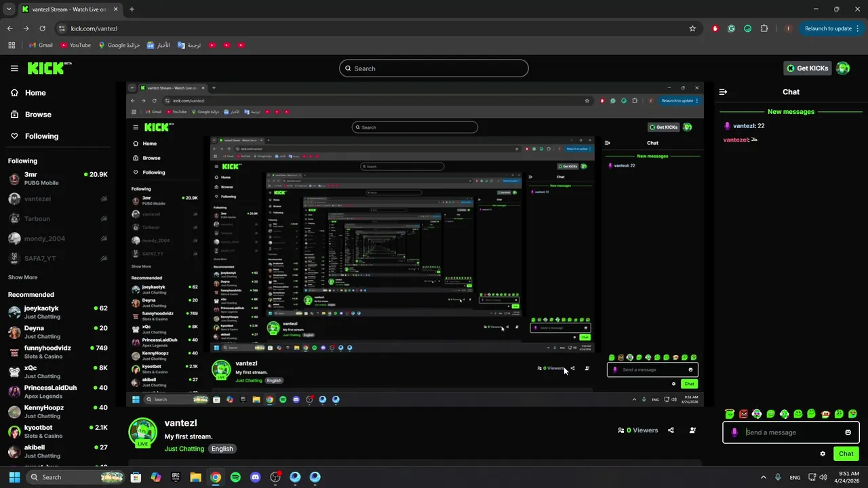Viewport: 868px width, 488px height.
Task: Open the YouTube bookmark
Action: 75,45
